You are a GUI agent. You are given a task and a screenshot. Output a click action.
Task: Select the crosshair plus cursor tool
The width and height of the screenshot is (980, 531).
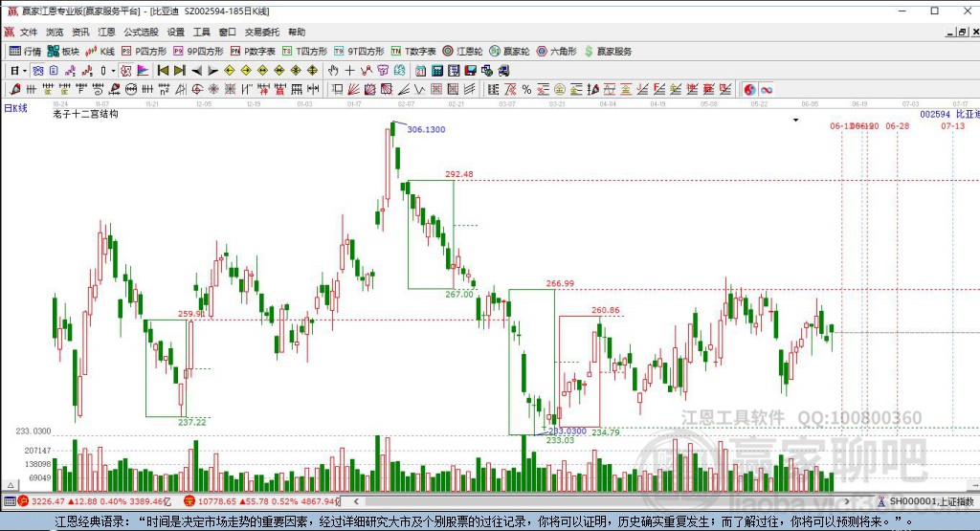tap(349, 71)
